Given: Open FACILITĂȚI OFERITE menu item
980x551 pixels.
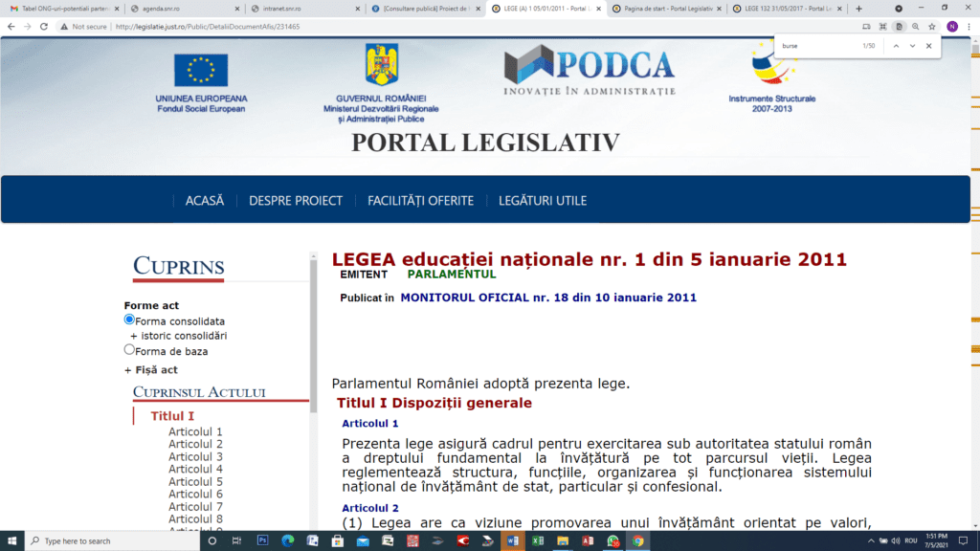Looking at the screenshot, I should (x=421, y=201).
